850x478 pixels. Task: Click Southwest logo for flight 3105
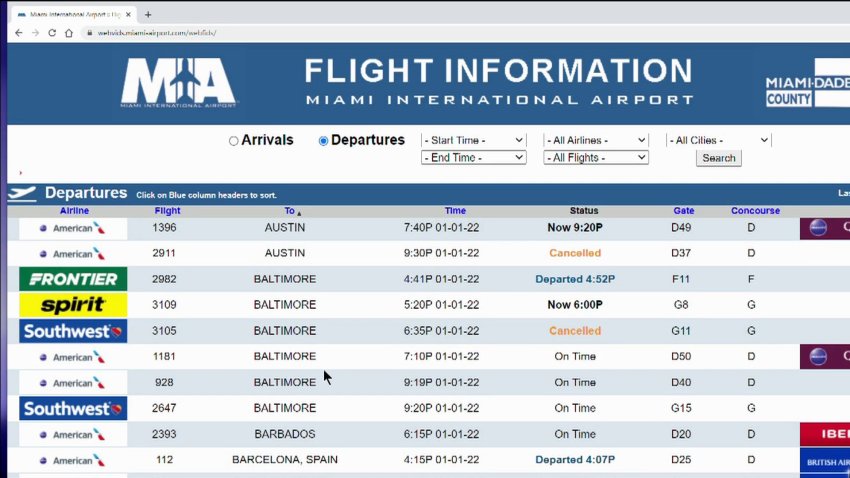point(73,331)
